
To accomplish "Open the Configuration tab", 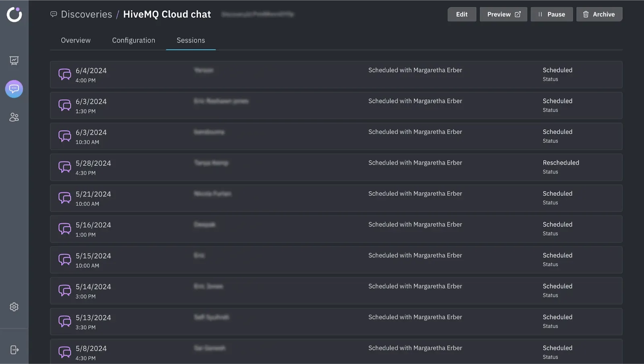I will 133,40.
